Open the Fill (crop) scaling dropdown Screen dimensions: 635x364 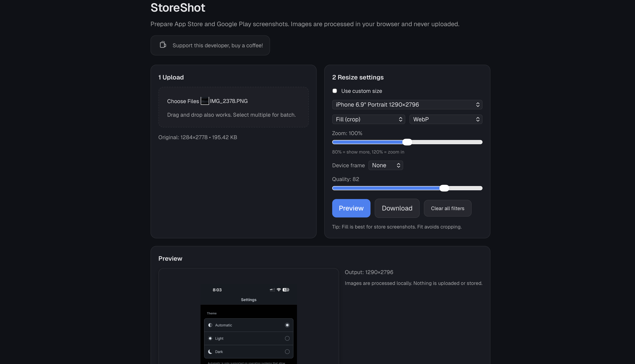368,119
